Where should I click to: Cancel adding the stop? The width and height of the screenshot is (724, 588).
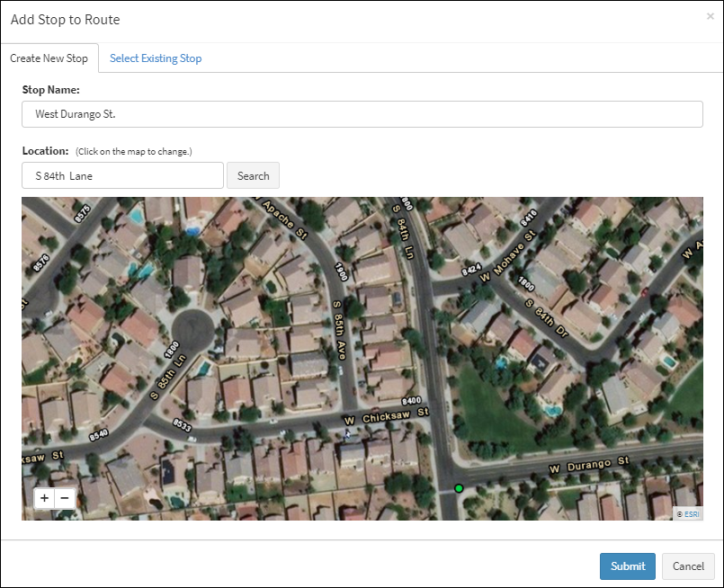click(x=688, y=566)
